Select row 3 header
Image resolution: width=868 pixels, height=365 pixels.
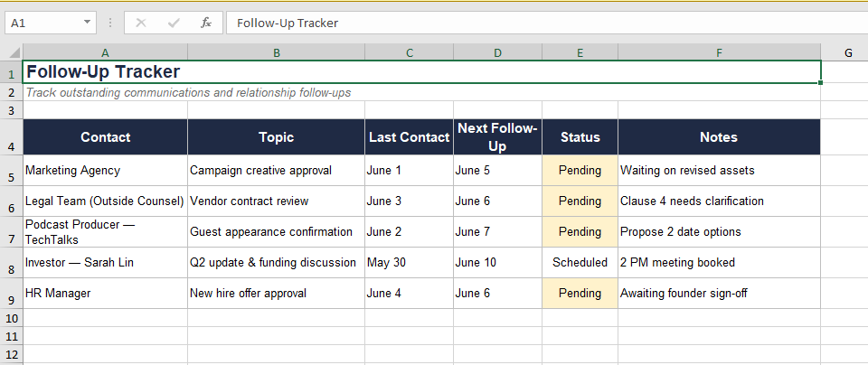coord(12,110)
